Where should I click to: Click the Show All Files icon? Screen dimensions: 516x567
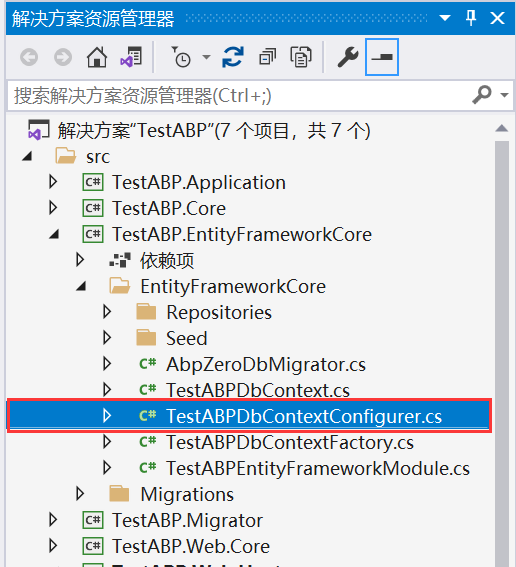pyautogui.click(x=301, y=57)
